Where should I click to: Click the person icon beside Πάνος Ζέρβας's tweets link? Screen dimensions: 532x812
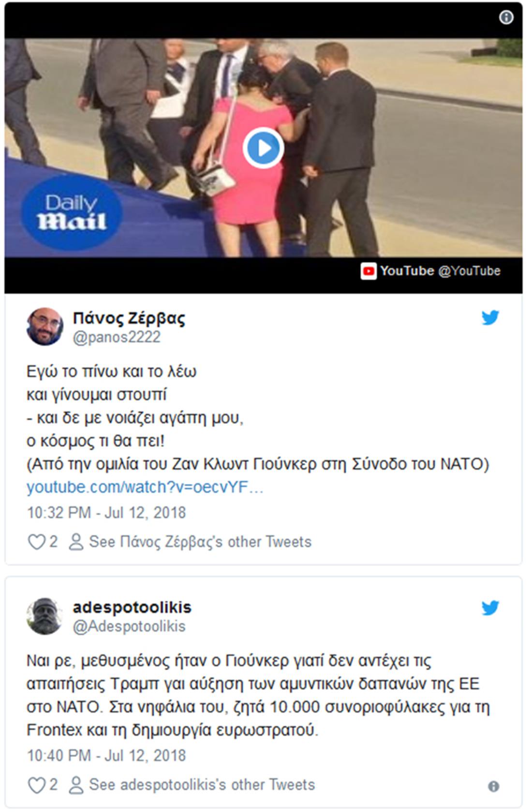click(76, 541)
